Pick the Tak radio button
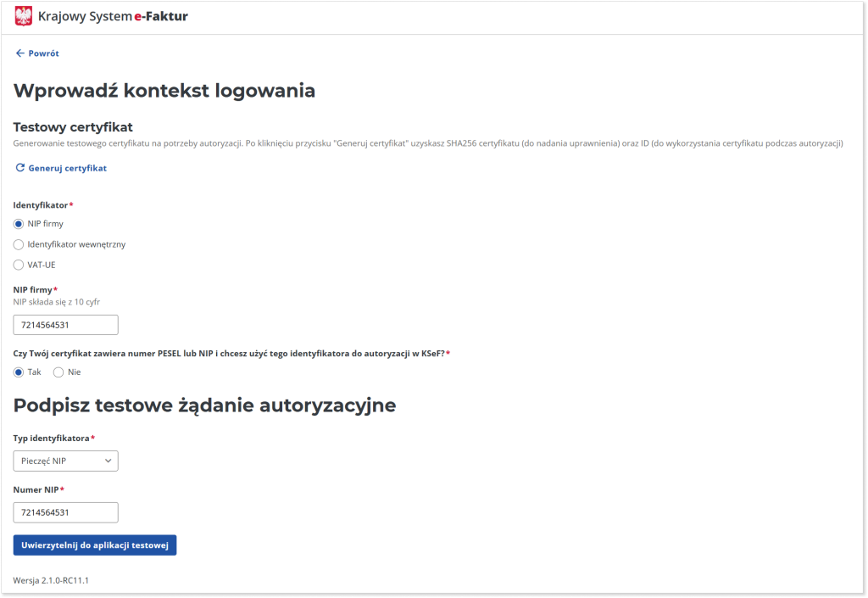Image resolution: width=868 pixels, height=598 pixels. (x=19, y=372)
